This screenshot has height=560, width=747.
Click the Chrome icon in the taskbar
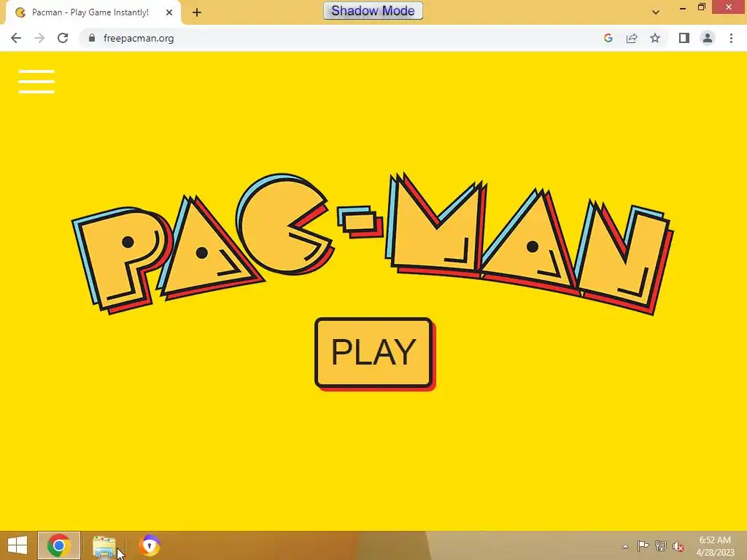click(x=59, y=545)
